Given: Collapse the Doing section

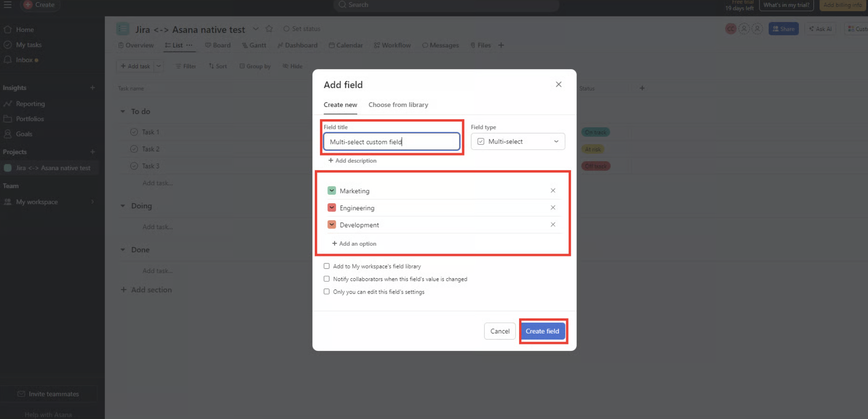Looking at the screenshot, I should (x=123, y=206).
